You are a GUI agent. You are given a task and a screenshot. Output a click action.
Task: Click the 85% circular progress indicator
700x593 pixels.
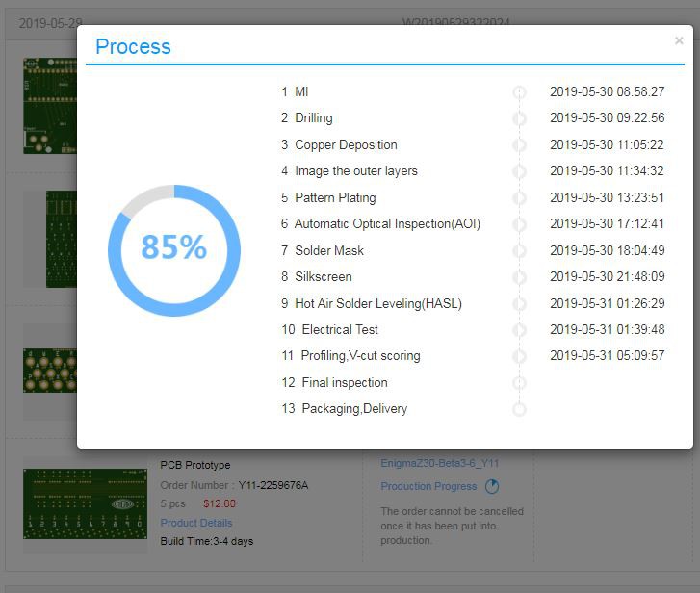click(174, 250)
